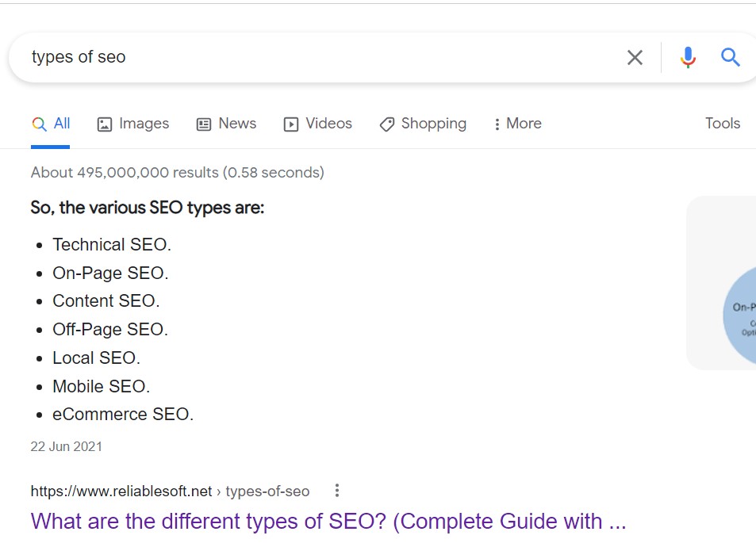Click the 22 Jun 2021 snippet date
Screen dimensions: 756x543
coord(66,446)
